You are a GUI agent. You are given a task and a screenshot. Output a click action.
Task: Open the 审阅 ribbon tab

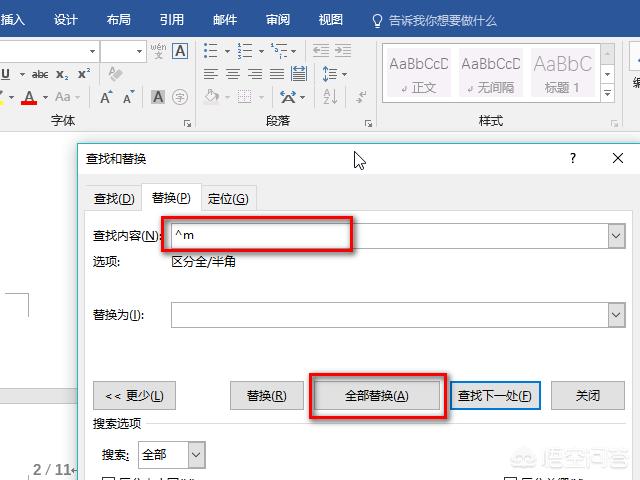click(x=278, y=20)
